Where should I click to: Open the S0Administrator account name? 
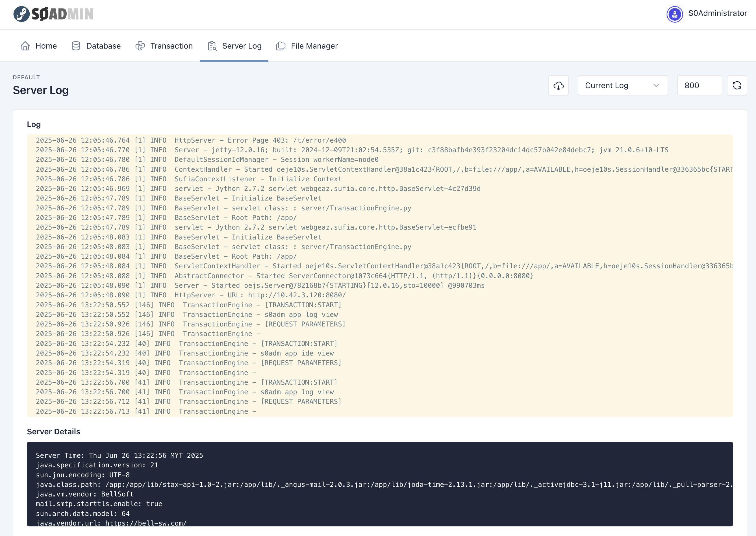(x=717, y=13)
